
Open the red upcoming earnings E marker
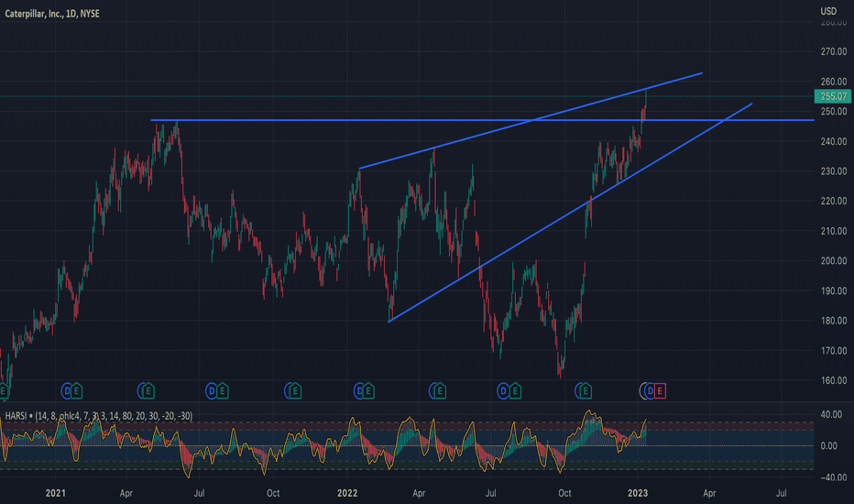660,390
